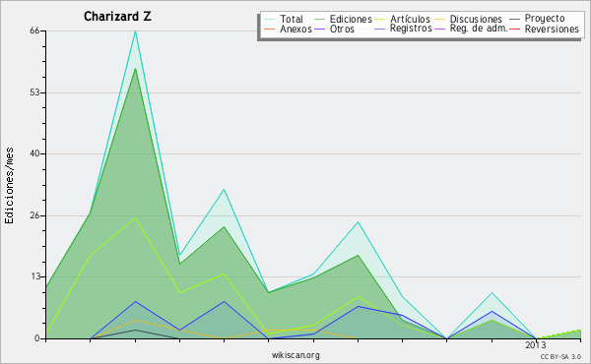591x364 pixels.
Task: Click the Total legend label
Action: (292, 20)
